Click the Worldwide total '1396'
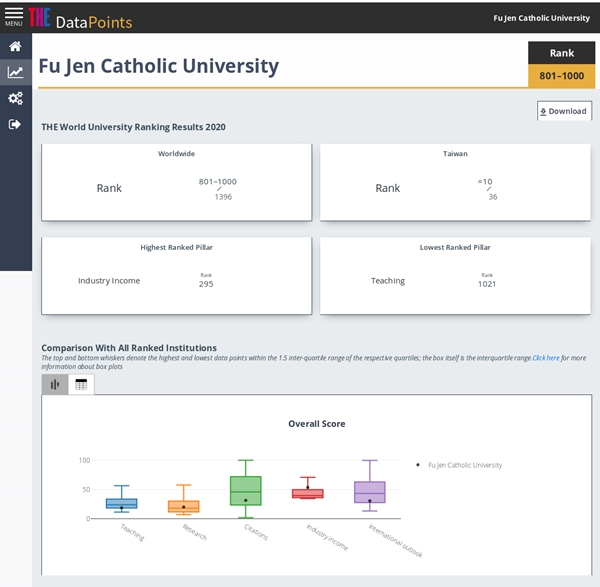Viewport: 600px width, 587px height. 223,197
